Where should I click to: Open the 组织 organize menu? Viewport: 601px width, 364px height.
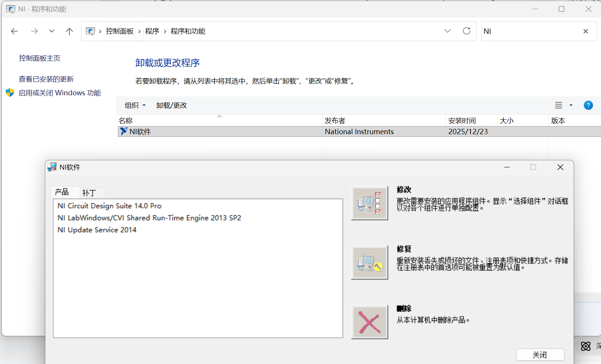(x=135, y=105)
